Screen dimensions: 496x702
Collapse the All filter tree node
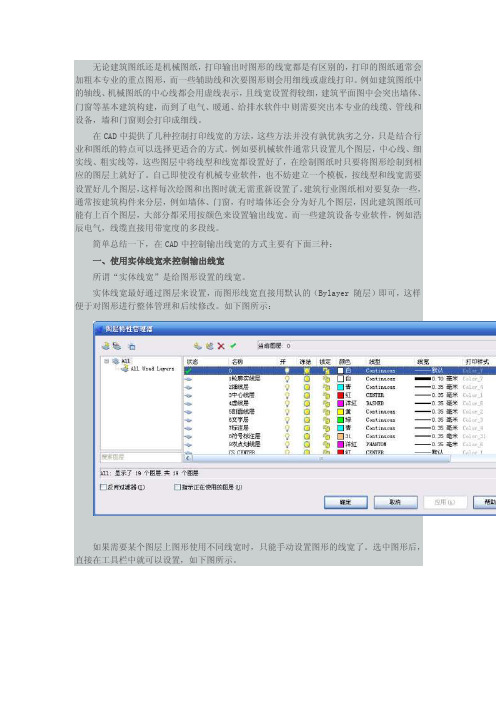[107, 361]
